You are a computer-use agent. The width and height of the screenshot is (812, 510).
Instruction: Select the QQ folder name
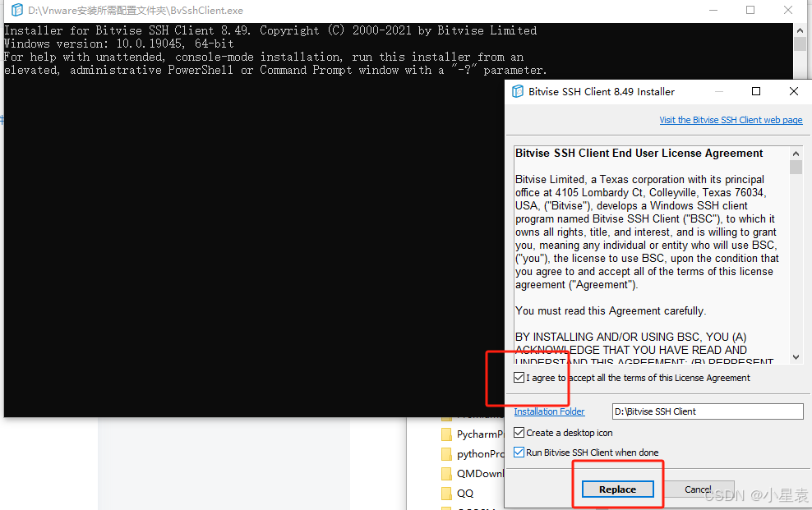[465, 494]
